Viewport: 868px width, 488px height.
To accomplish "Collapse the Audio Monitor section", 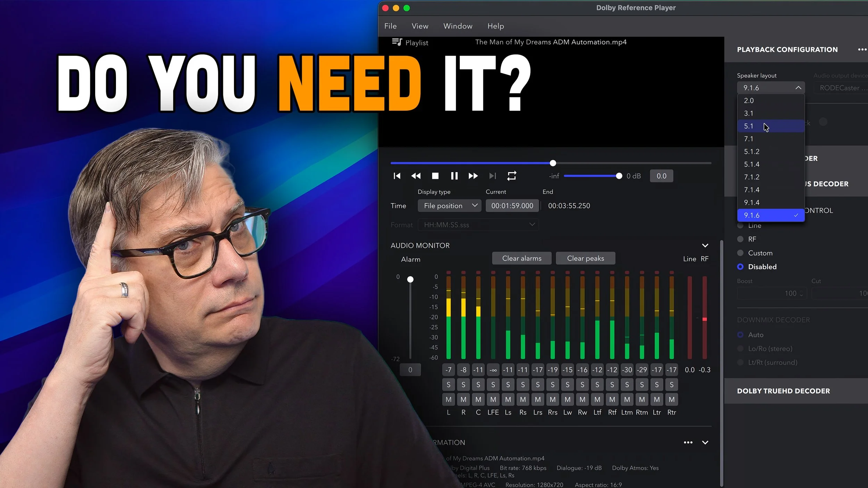I will 705,246.
